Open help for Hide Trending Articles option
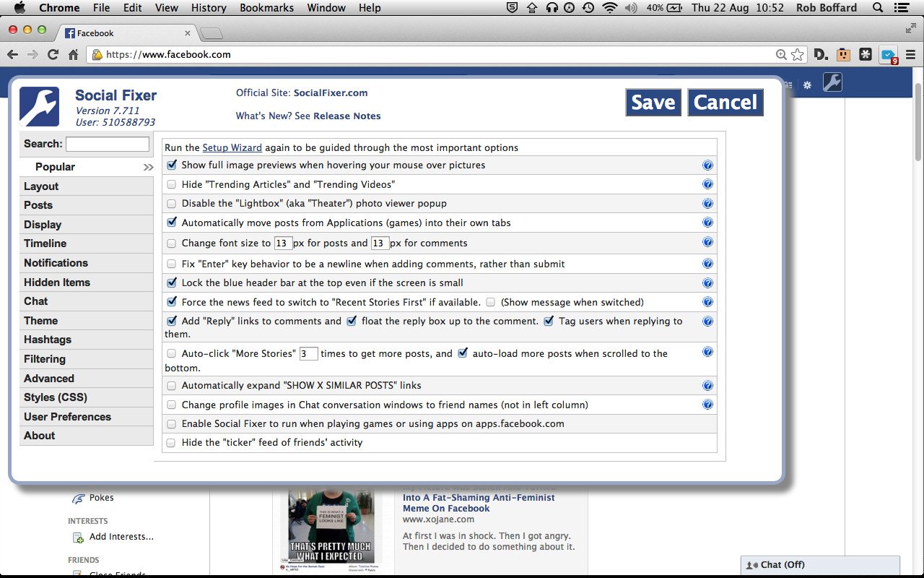This screenshot has height=578, width=924. 707,184
